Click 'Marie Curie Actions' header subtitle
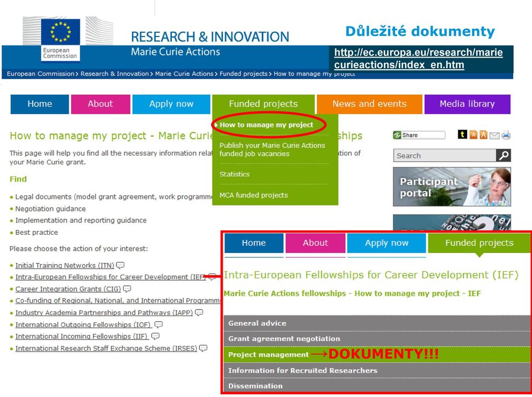The image size is (532, 397). point(176,52)
